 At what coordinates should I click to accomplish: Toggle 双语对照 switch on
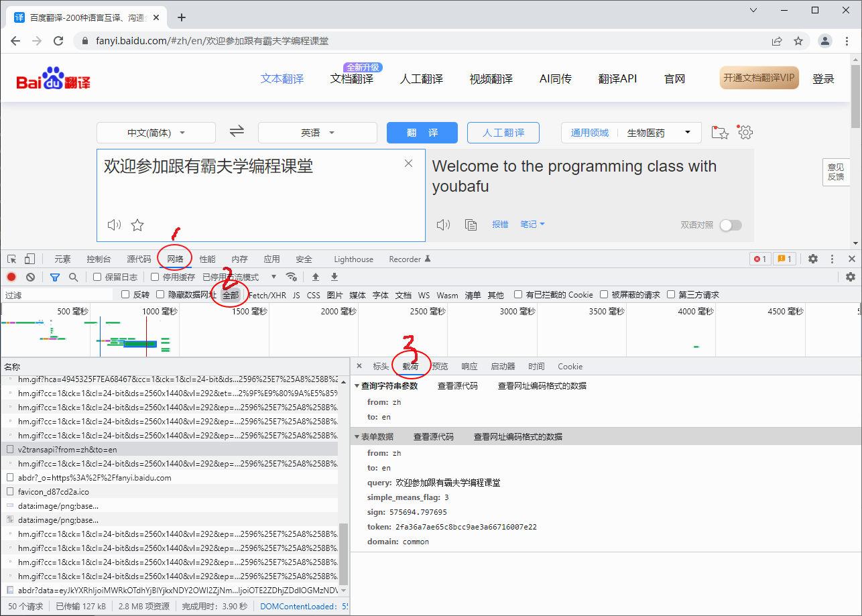point(731,225)
